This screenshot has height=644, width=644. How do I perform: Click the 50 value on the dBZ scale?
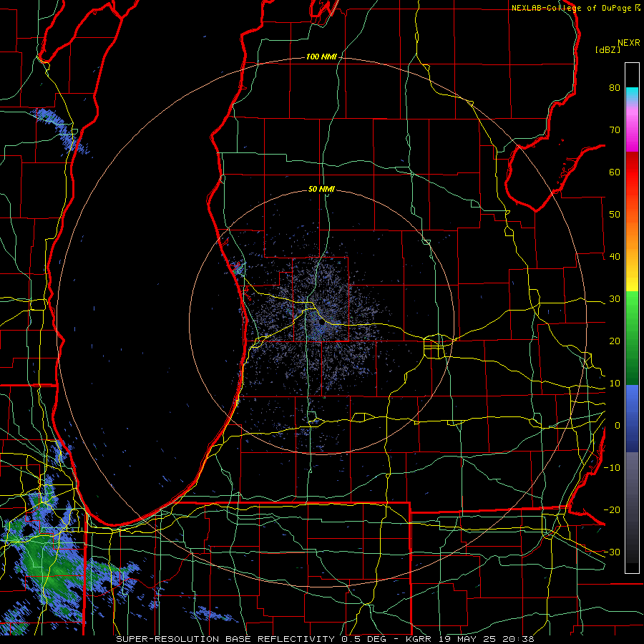[x=615, y=215]
